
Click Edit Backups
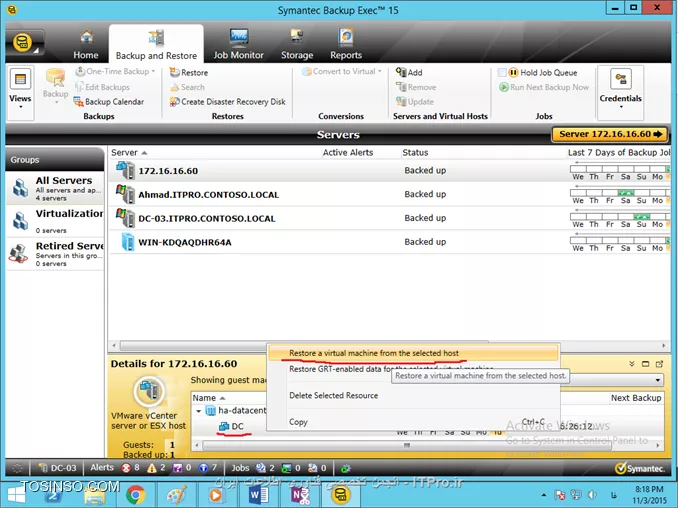pos(102,87)
